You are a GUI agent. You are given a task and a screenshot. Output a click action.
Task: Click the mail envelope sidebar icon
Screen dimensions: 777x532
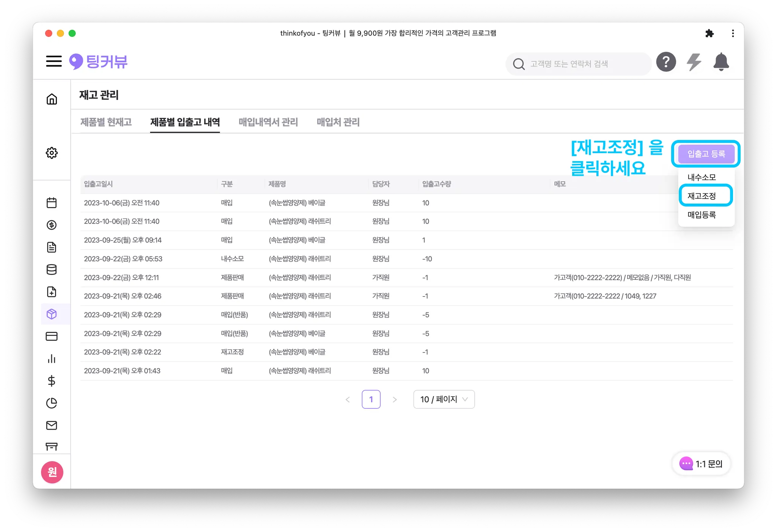click(x=52, y=425)
